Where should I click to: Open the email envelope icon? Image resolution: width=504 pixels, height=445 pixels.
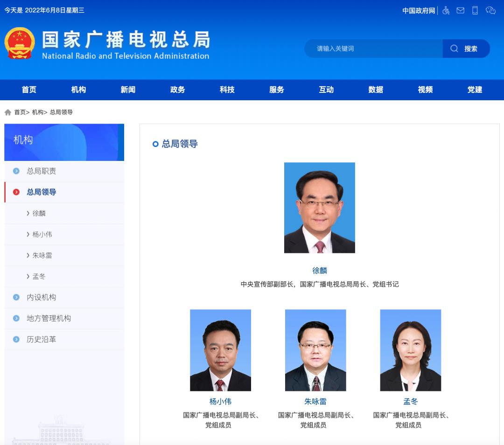pos(460,10)
